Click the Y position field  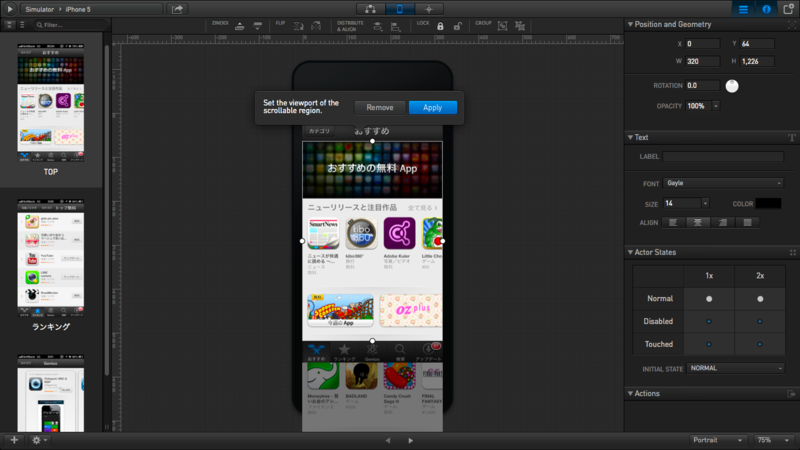[x=757, y=44]
